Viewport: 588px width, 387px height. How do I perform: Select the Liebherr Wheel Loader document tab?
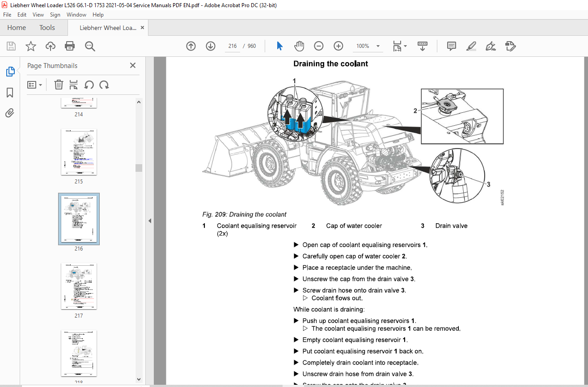click(108, 28)
